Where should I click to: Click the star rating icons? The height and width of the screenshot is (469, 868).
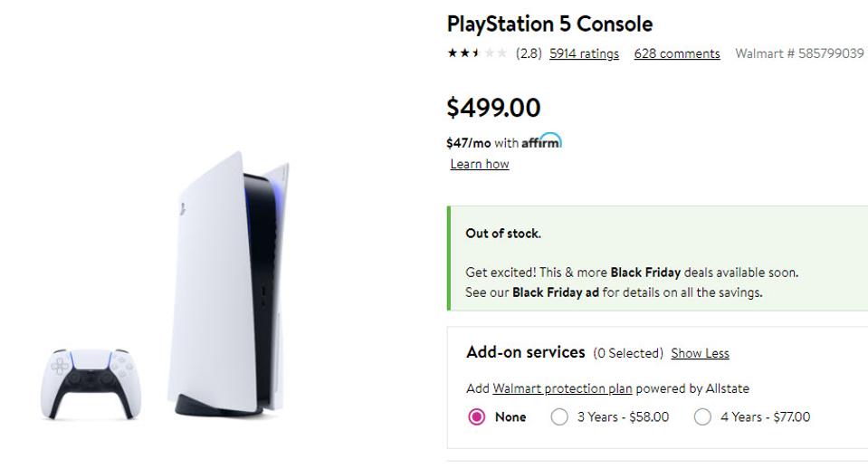pyautogui.click(x=477, y=53)
